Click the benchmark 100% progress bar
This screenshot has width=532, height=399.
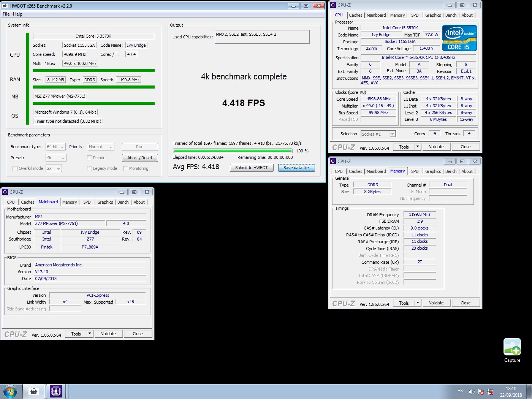(232, 151)
